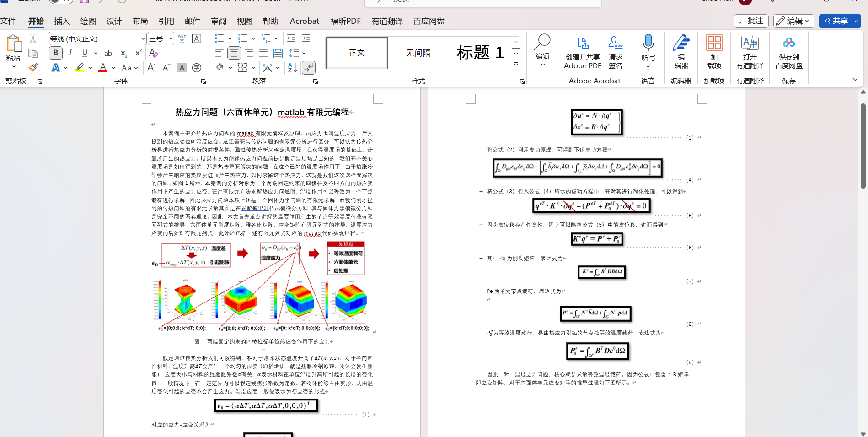Image resolution: width=868 pixels, height=437 pixels.
Task: Open the 审阅 ribbon tab
Action: [219, 21]
